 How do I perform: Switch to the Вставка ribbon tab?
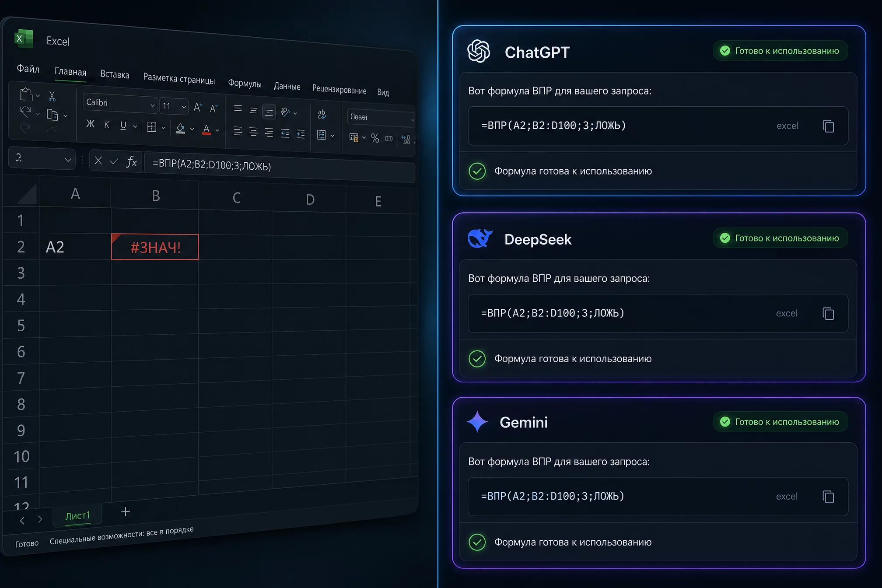click(115, 74)
